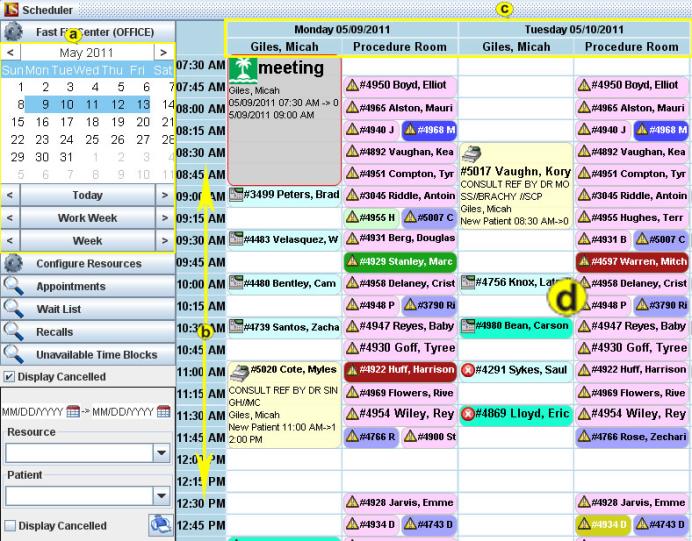Screen dimensions: 692x541
Task: Click the Today button
Action: click(x=87, y=195)
